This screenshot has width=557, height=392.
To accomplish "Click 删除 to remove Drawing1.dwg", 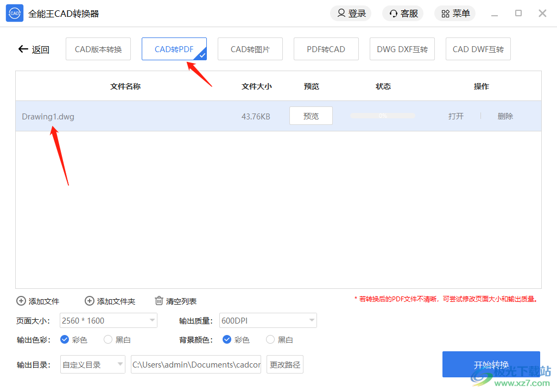I will click(x=505, y=116).
